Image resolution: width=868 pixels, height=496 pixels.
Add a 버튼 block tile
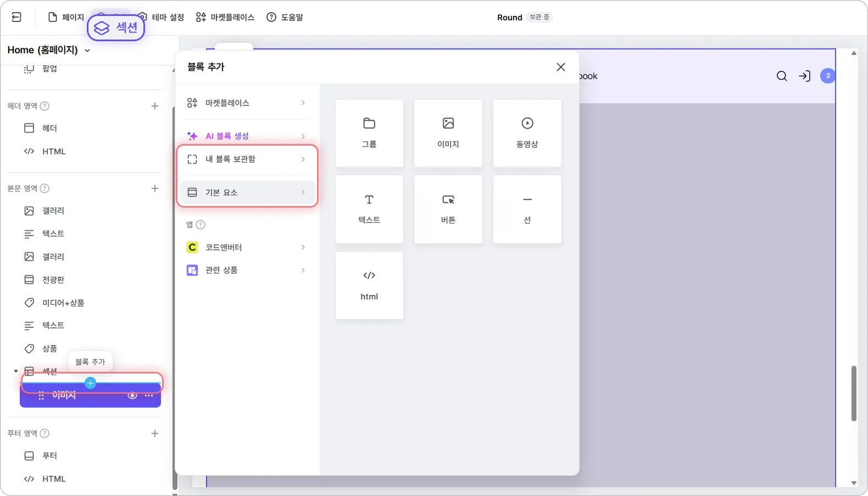tap(448, 209)
